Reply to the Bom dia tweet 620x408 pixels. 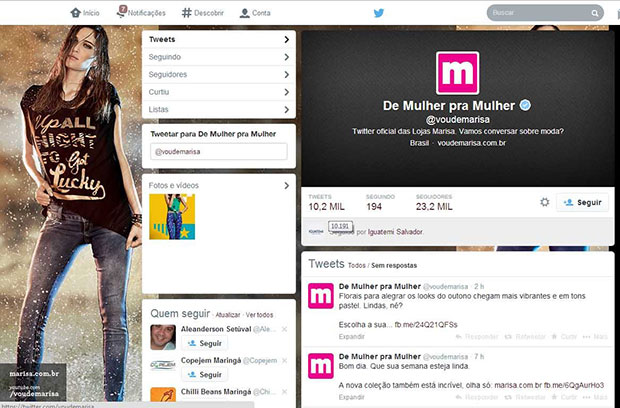(x=477, y=397)
